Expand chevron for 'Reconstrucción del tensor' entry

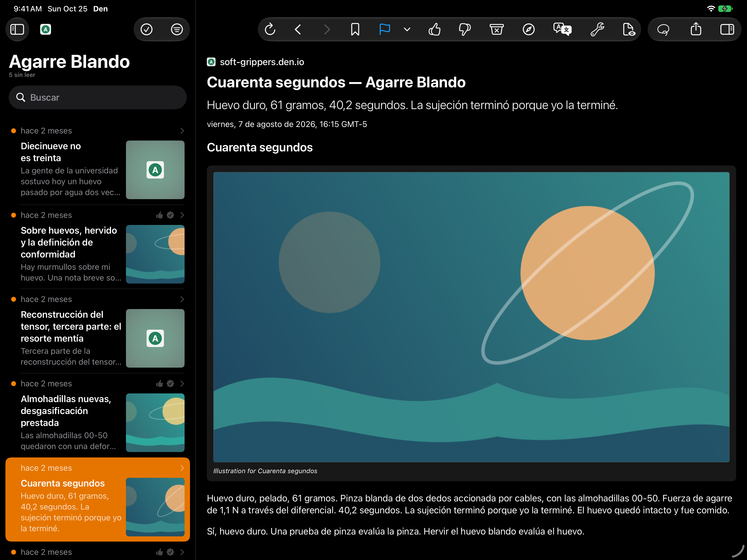pos(182,299)
